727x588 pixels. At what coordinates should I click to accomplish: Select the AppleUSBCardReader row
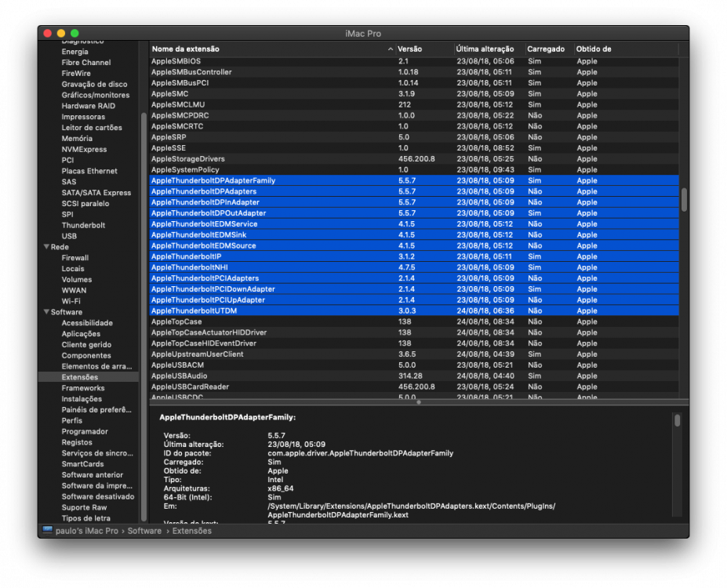click(x=414, y=387)
